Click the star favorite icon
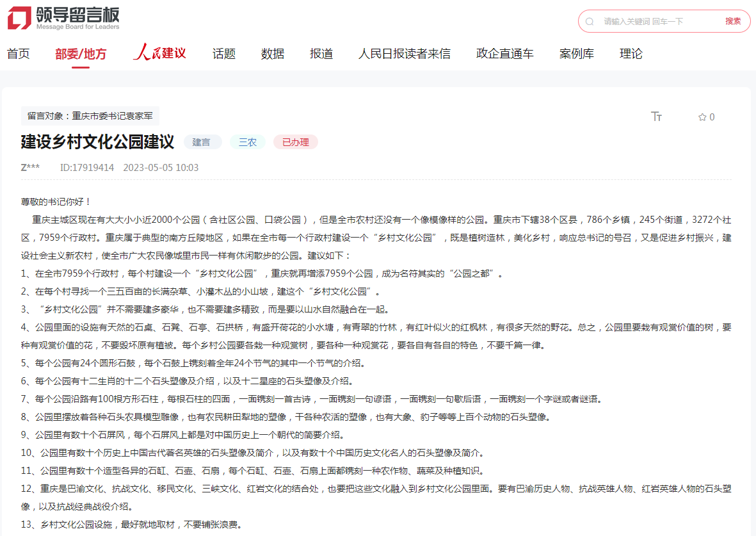The image size is (756, 536). tap(702, 117)
